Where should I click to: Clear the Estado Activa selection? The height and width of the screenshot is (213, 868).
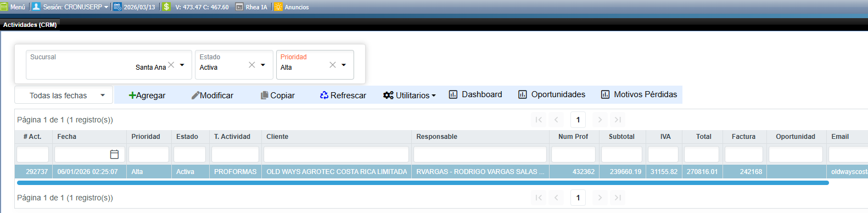click(x=252, y=65)
